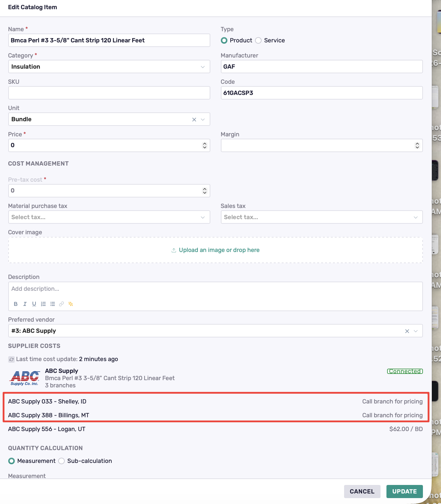Add a hyperlink in the description editor

pos(61,304)
